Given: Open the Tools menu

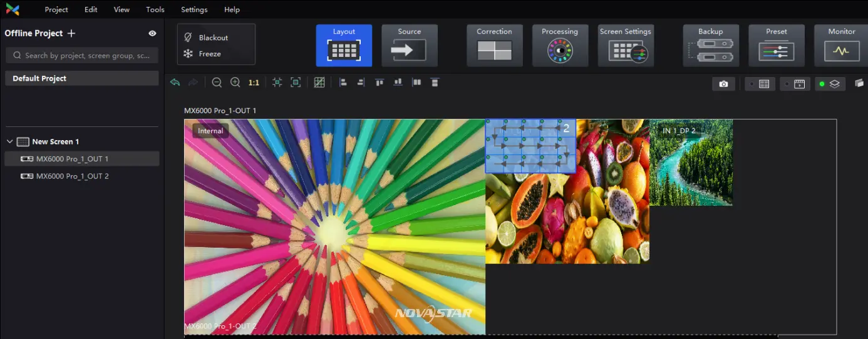Looking at the screenshot, I should coord(155,9).
